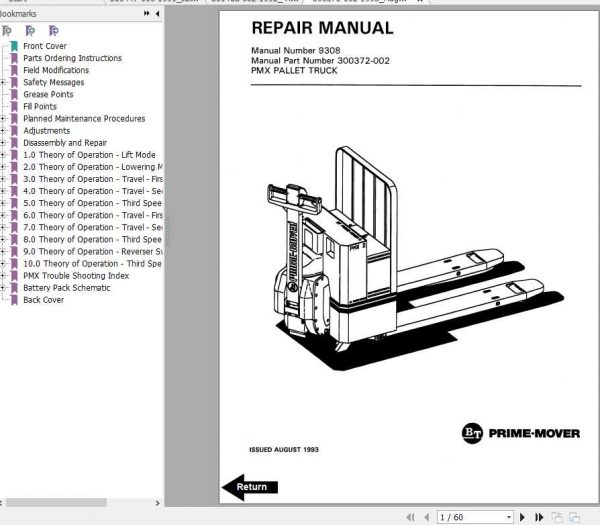Screen dimensions: 600x525
Task: Expand the PMX Trouble Shooting Index bookmark
Action: tap(2, 276)
